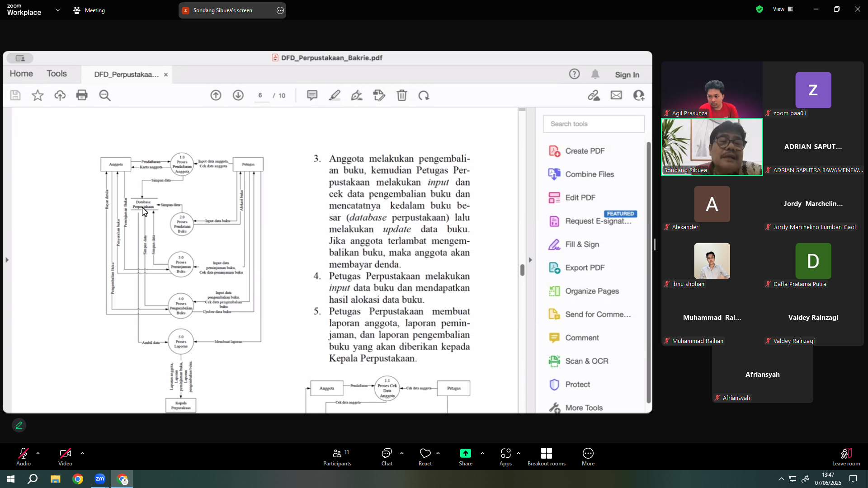Switch to the Home tab
The image size is (868, 488).
pyautogui.click(x=21, y=74)
